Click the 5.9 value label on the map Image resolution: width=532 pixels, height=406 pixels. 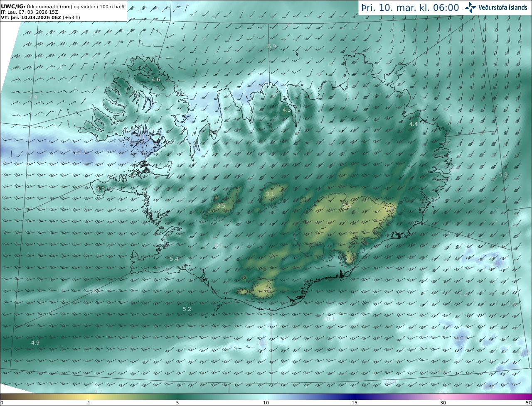pos(503,175)
